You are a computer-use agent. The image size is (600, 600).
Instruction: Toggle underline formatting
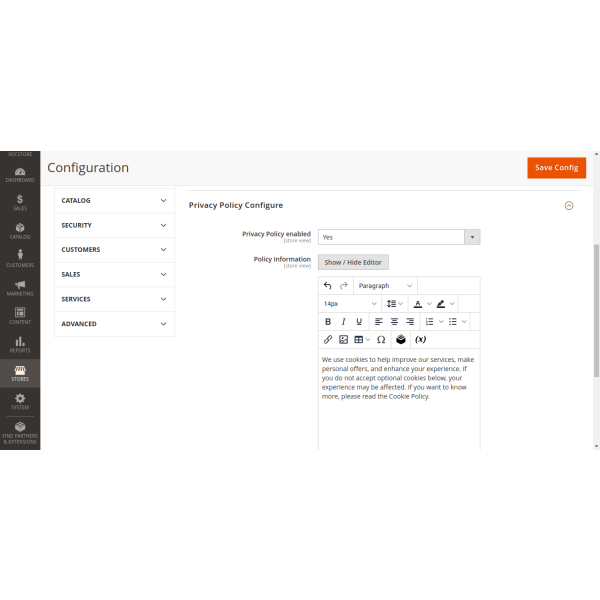(x=359, y=321)
